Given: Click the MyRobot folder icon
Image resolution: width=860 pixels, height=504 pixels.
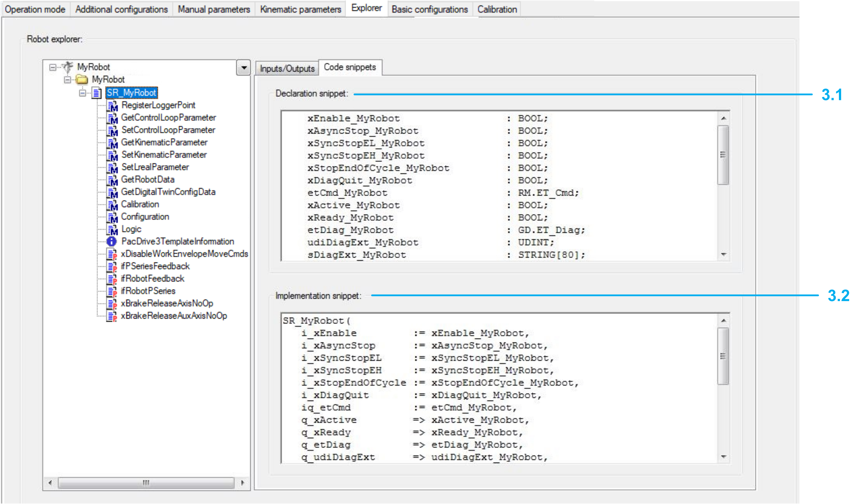Looking at the screenshot, I should coord(82,80).
